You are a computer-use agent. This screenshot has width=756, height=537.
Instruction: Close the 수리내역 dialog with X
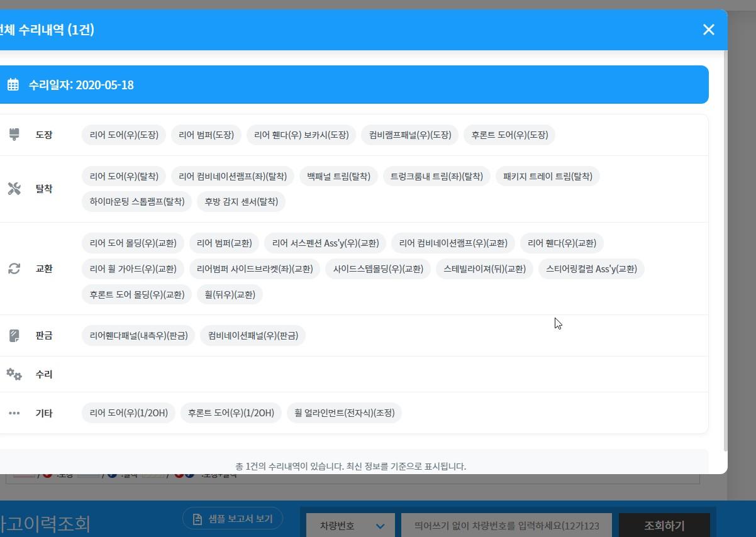[708, 30]
